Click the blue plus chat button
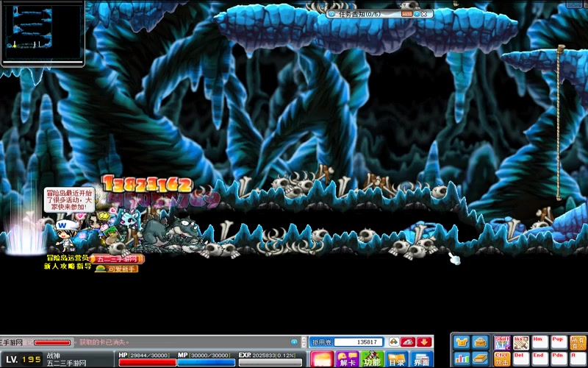 (295, 342)
